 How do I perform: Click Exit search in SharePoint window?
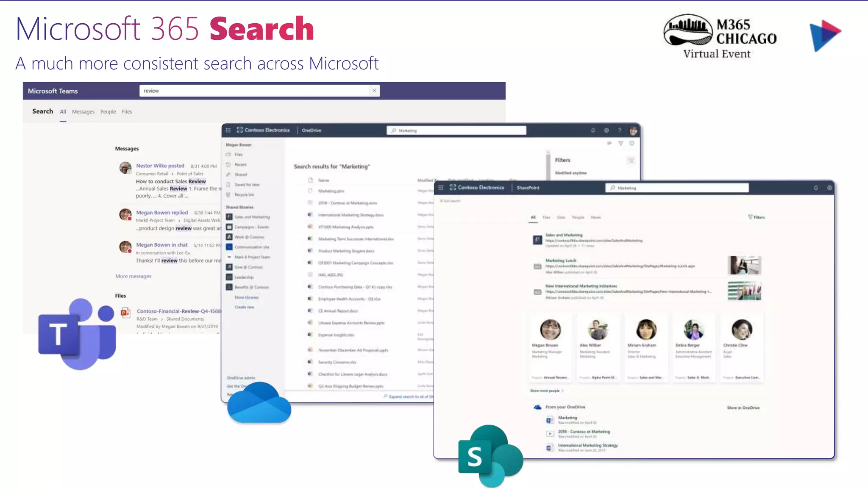(x=450, y=201)
